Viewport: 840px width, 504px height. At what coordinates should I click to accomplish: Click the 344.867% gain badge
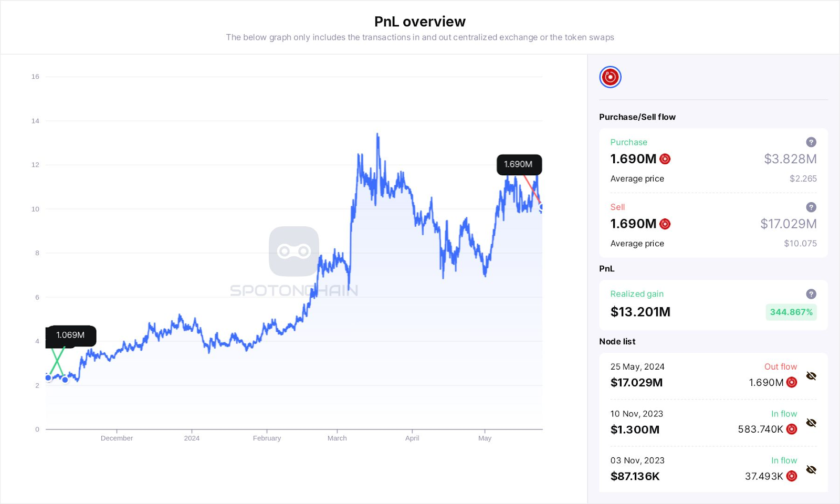click(791, 312)
